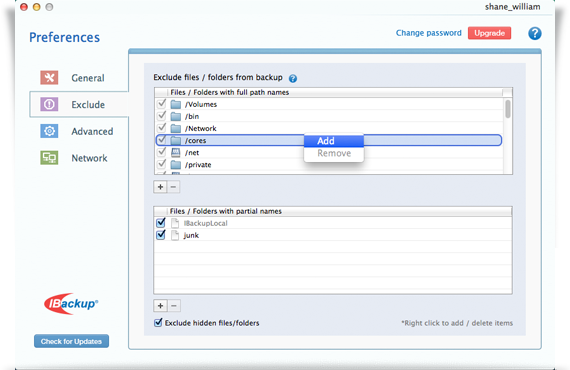This screenshot has width=570, height=370.
Task: Switch to the General tab
Action: (88, 78)
